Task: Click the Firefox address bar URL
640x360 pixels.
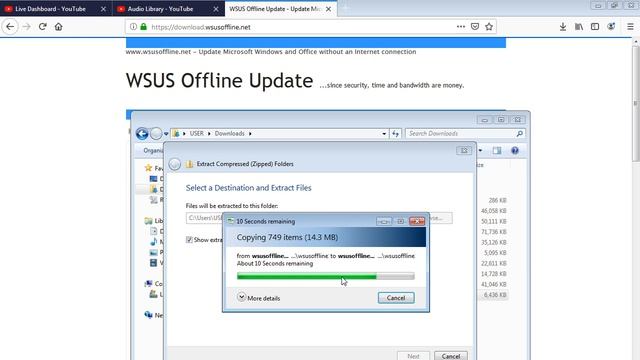Action: [x=201, y=27]
